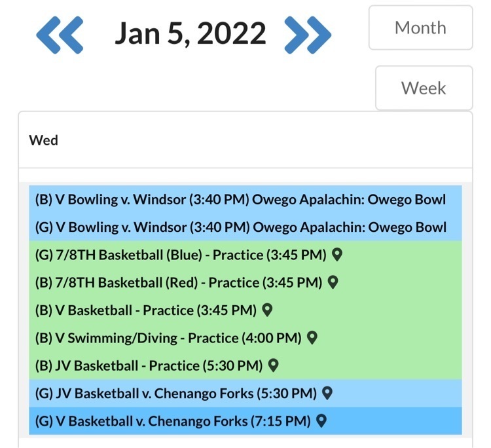Open Girls V Basketball v. Chenango Forks
The width and height of the screenshot is (491, 448).
(x=173, y=420)
